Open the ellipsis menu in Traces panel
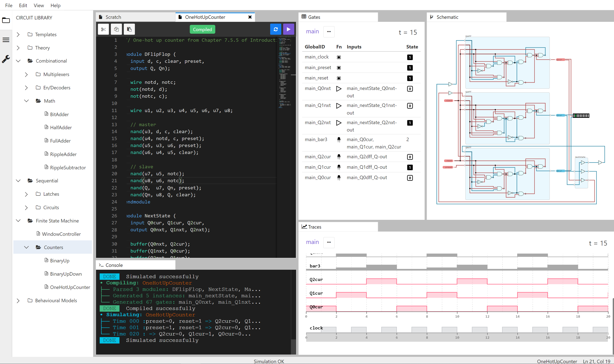 click(329, 242)
